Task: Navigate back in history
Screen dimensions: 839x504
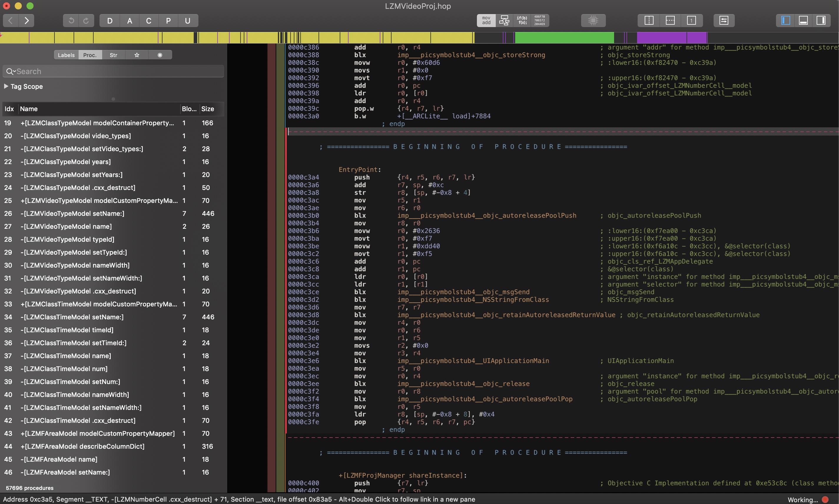Action: pos(11,21)
